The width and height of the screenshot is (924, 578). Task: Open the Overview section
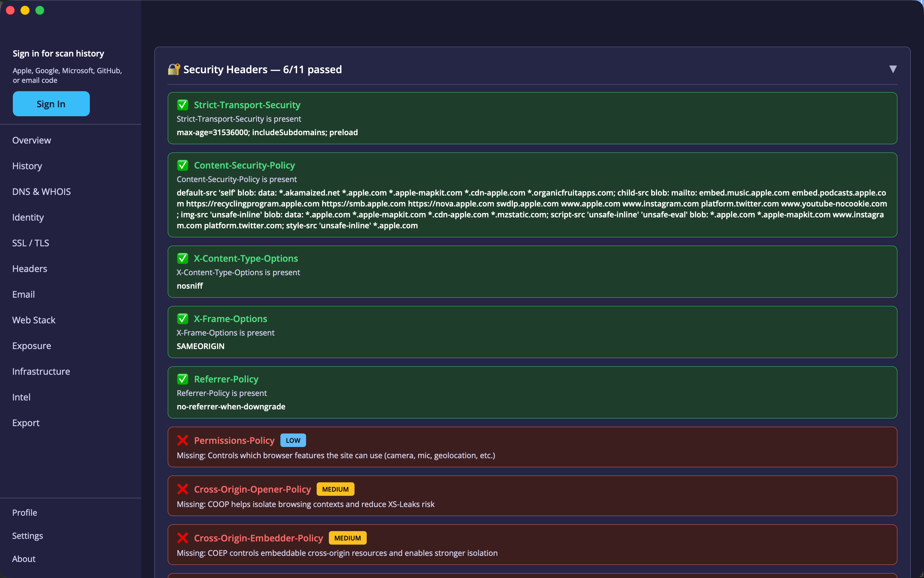click(32, 140)
